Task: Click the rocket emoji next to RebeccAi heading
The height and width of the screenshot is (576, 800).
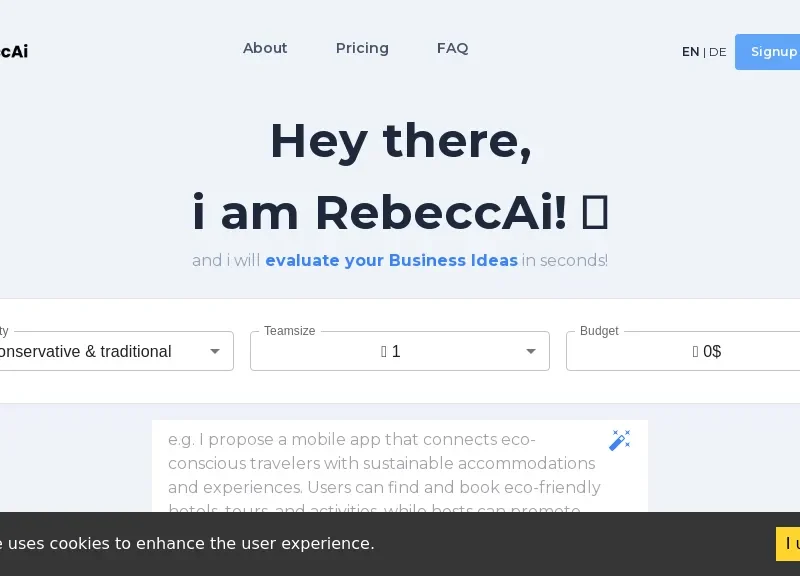Action: [594, 211]
